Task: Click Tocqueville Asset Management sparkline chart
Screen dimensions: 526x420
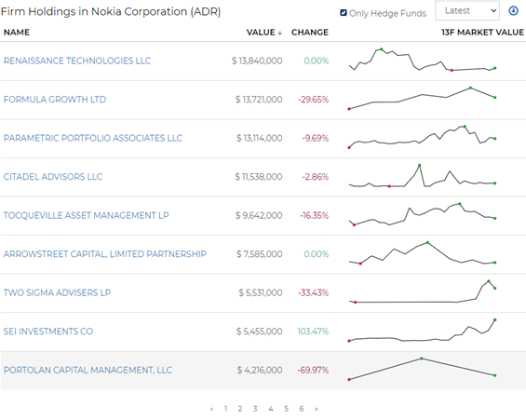Action: click(422, 214)
